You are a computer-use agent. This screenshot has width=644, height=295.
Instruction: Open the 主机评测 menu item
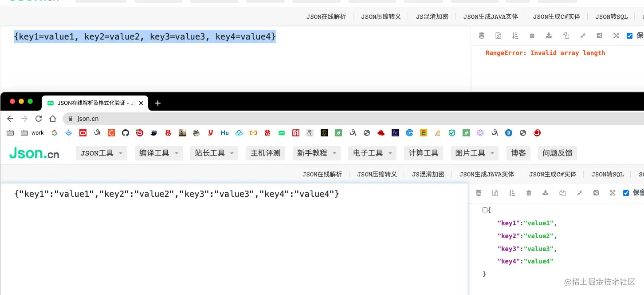(x=265, y=153)
